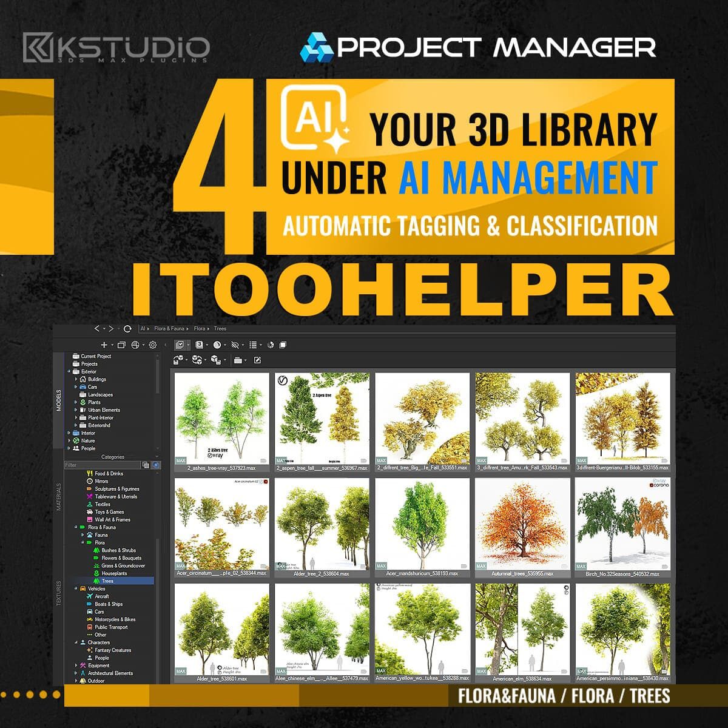Select Bushes & Shrubs category
The image size is (728, 728).
pyautogui.click(x=119, y=550)
